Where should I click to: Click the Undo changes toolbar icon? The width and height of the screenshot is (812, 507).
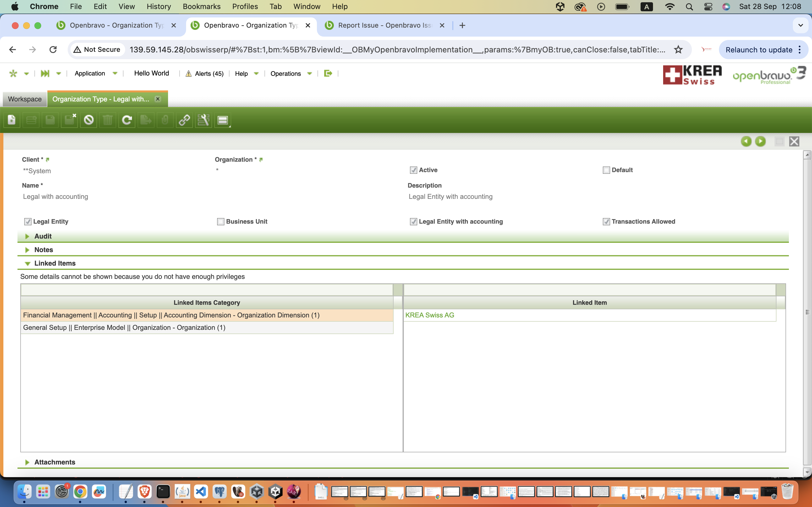pyautogui.click(x=89, y=120)
